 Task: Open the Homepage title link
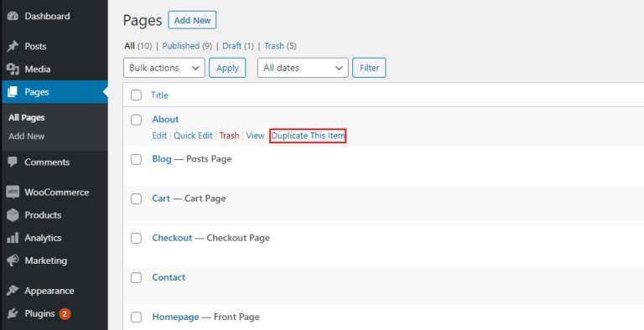click(176, 317)
